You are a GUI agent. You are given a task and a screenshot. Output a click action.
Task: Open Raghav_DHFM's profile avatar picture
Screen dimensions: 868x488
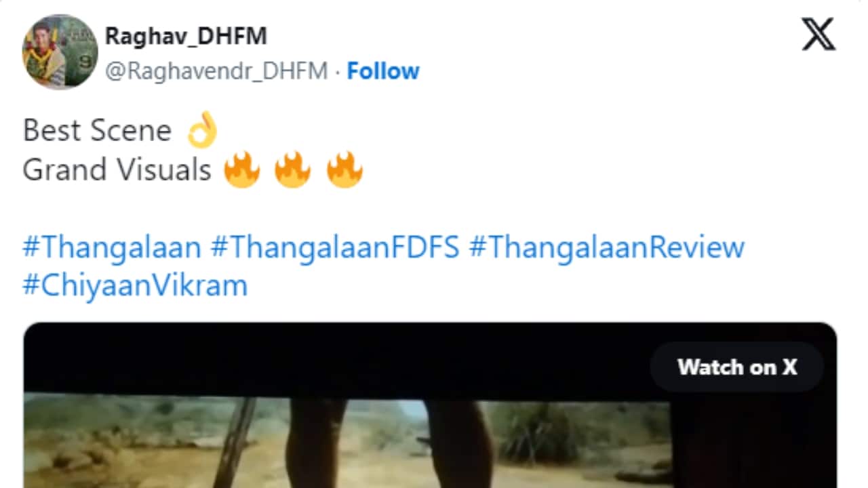click(60, 52)
